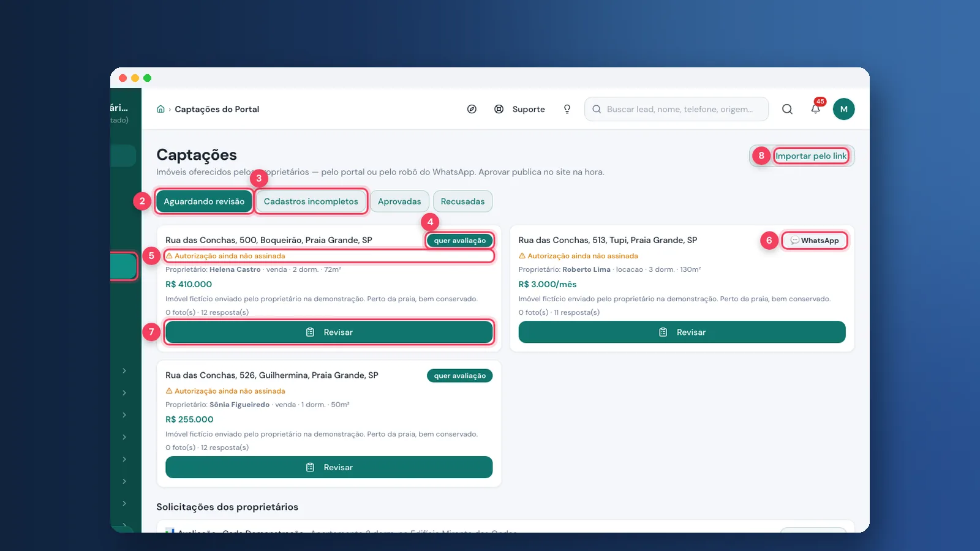Click owner name Roberto Lima
This screenshot has height=551, width=980.
586,269
